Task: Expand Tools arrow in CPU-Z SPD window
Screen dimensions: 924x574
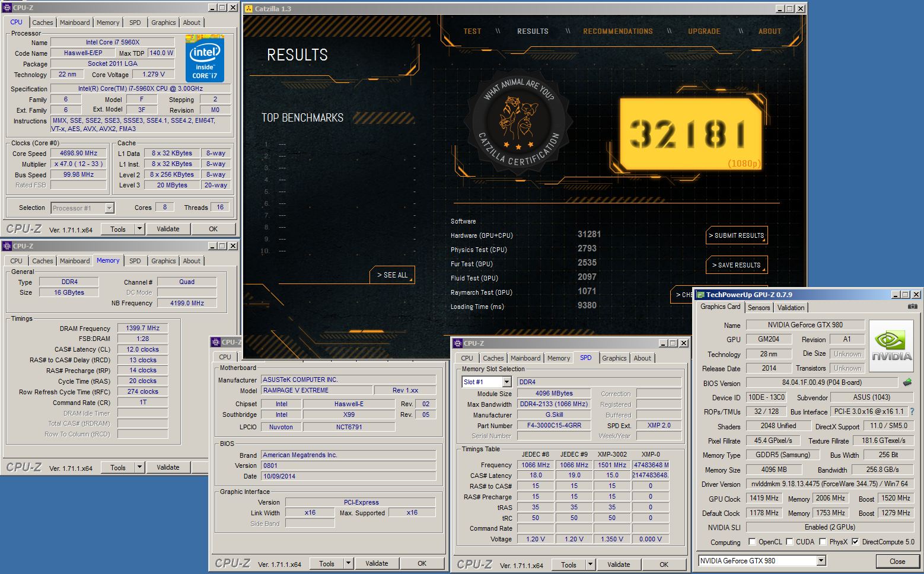Action: 590,565
